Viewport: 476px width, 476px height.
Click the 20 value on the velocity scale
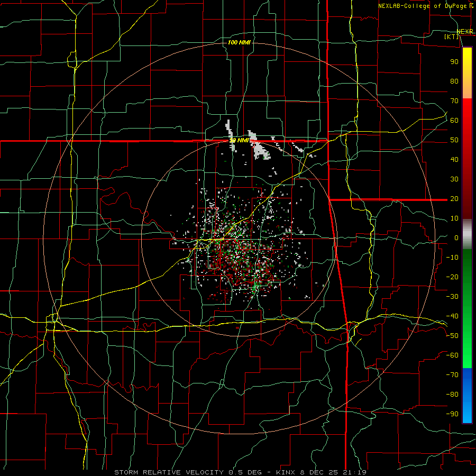[x=454, y=198]
